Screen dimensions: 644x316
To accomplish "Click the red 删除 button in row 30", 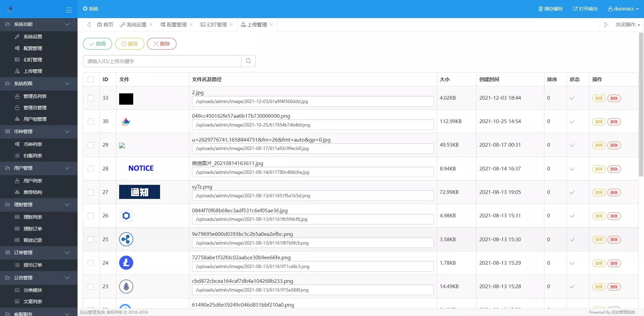I will pos(614,122).
